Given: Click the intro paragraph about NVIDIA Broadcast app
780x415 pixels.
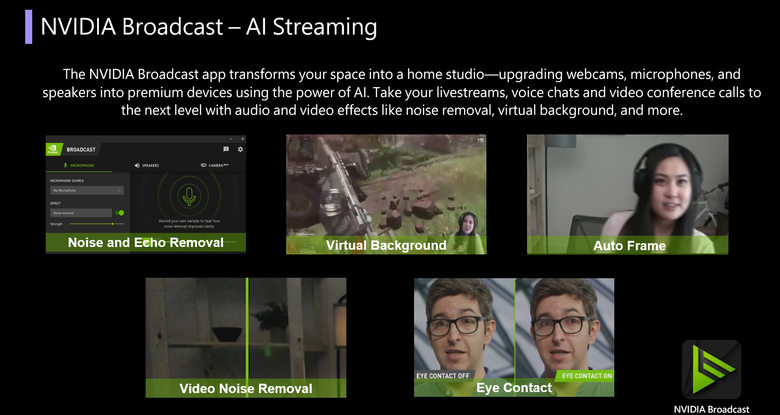Looking at the screenshot, I should [x=401, y=92].
